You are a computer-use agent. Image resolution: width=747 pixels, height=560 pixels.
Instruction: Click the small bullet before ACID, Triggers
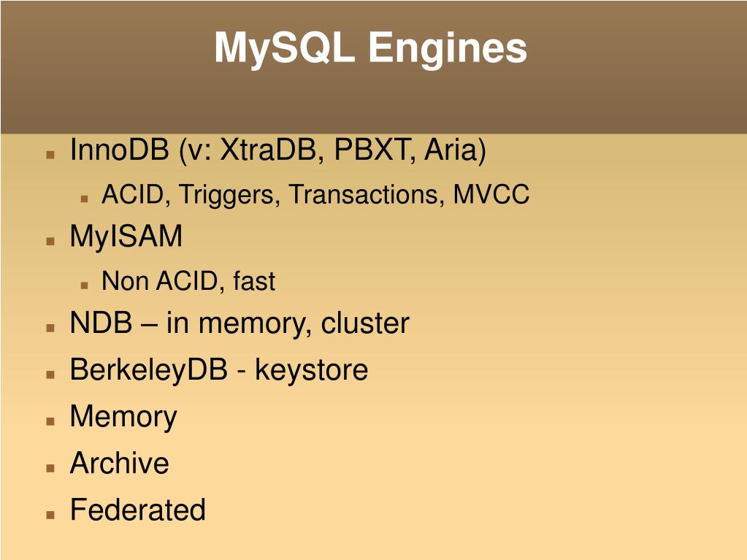84,199
